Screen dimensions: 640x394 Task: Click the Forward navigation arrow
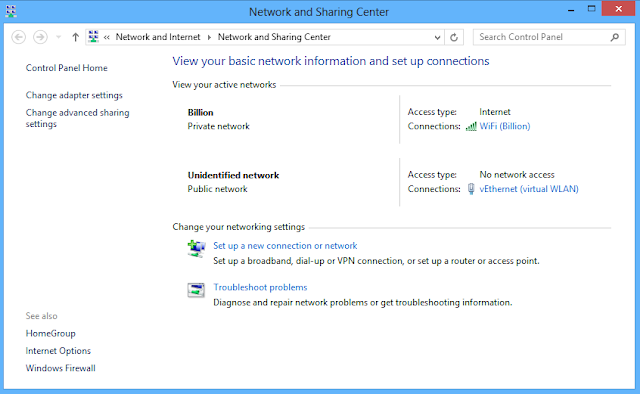click(x=40, y=37)
